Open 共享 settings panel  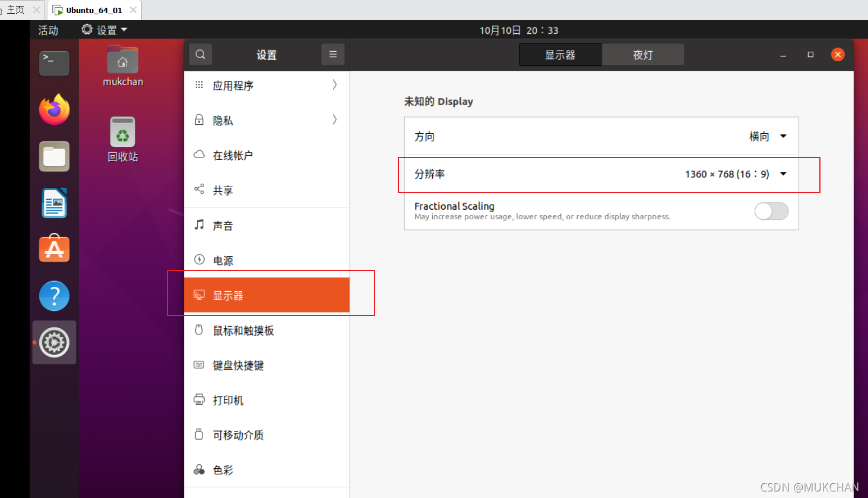267,190
